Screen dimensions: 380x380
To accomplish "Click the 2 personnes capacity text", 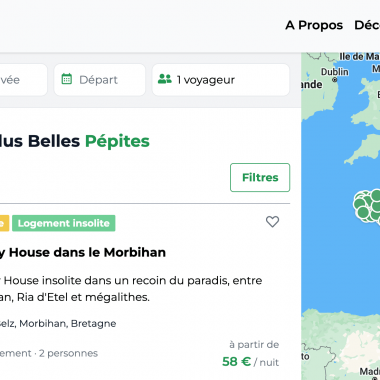I will [x=68, y=353].
